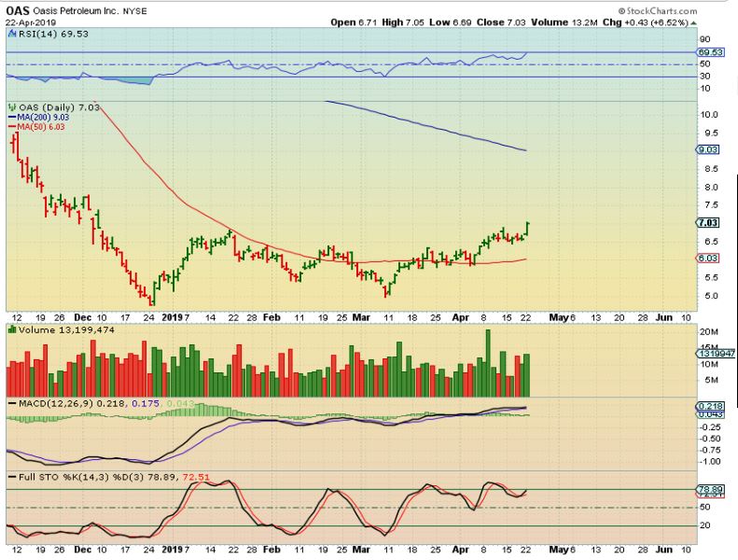Click the 0.175 MACD signal value
The height and width of the screenshot is (560, 738).
146,403
